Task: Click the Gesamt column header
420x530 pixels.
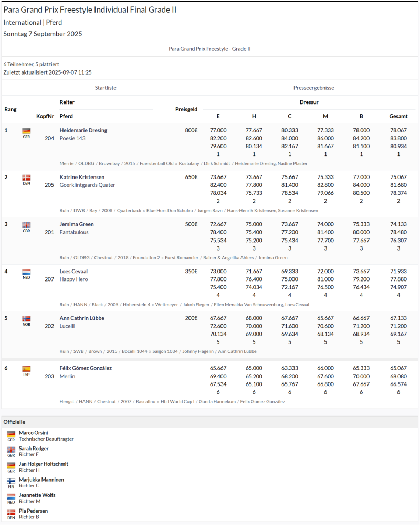Action: [x=398, y=116]
